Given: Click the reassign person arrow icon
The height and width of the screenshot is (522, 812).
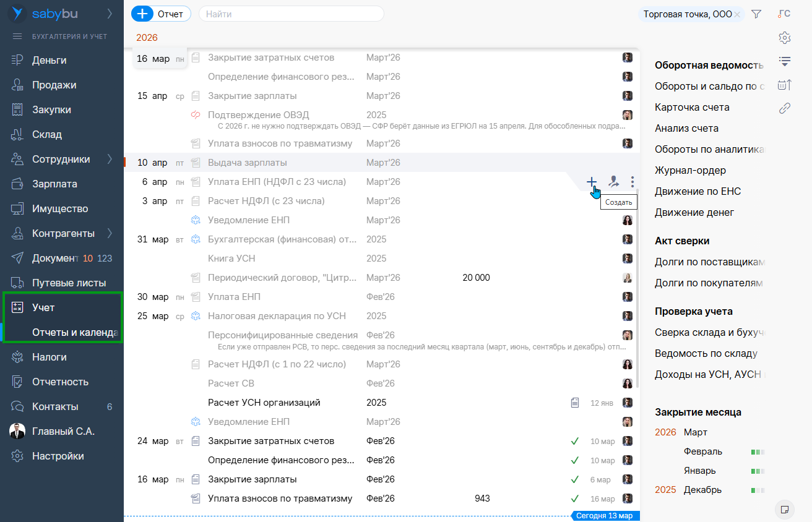Looking at the screenshot, I should click(613, 181).
